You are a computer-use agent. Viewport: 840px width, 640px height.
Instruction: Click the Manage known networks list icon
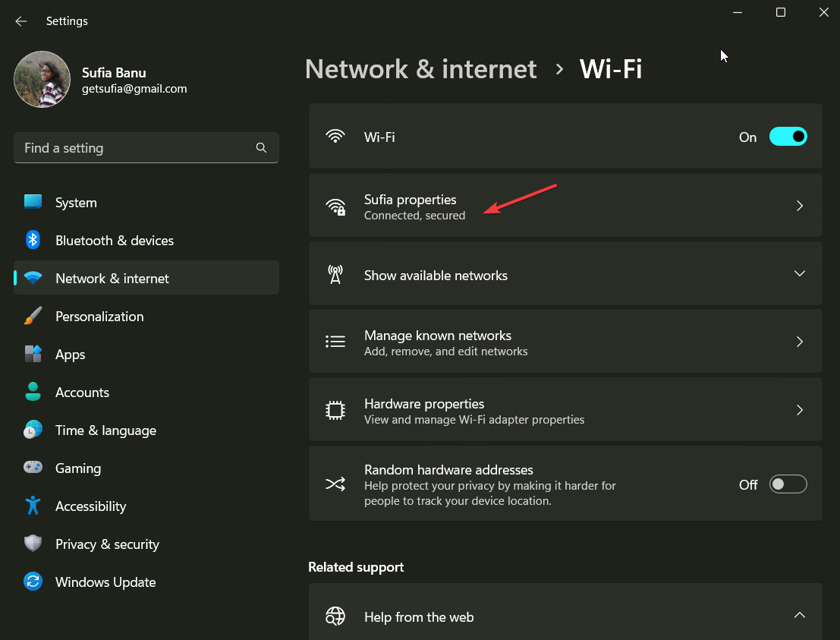(x=335, y=341)
